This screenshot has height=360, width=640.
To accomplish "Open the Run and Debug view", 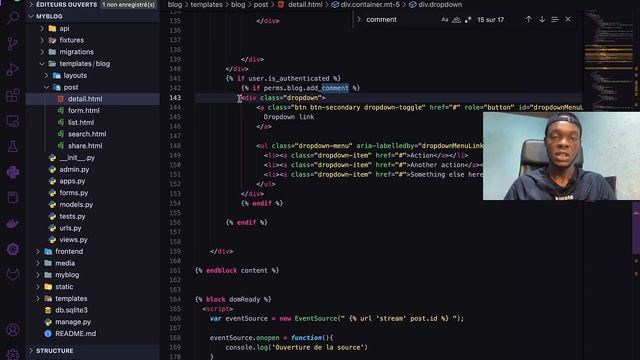I will click(x=13, y=70).
